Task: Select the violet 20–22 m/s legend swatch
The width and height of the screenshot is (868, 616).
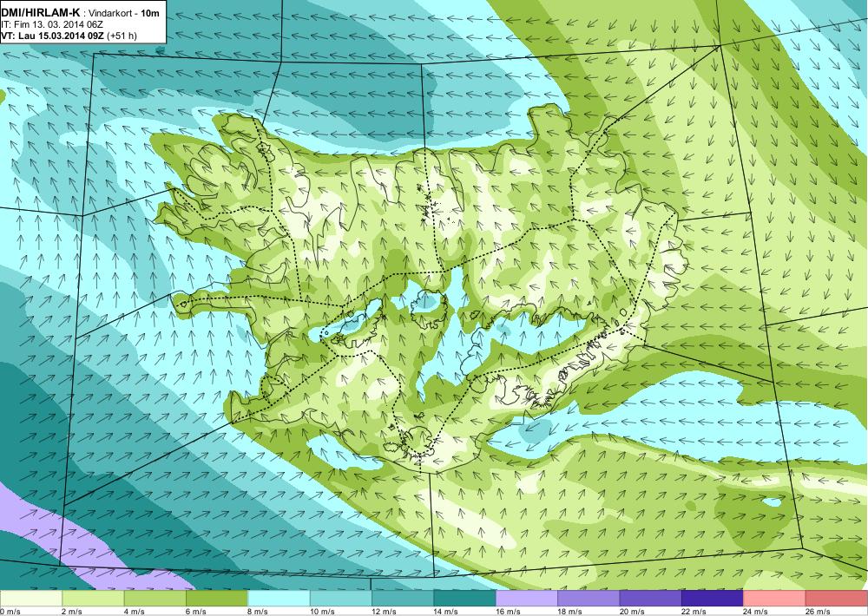Action: (x=651, y=599)
